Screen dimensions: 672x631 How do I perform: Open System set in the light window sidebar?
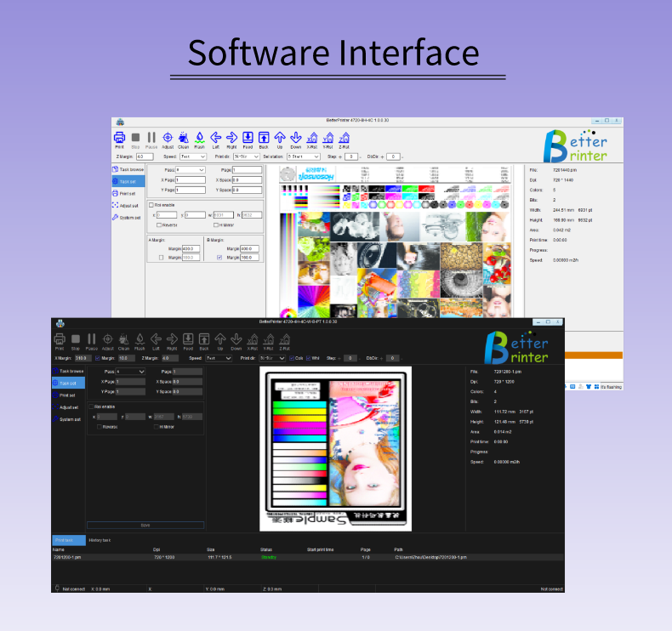click(x=128, y=217)
